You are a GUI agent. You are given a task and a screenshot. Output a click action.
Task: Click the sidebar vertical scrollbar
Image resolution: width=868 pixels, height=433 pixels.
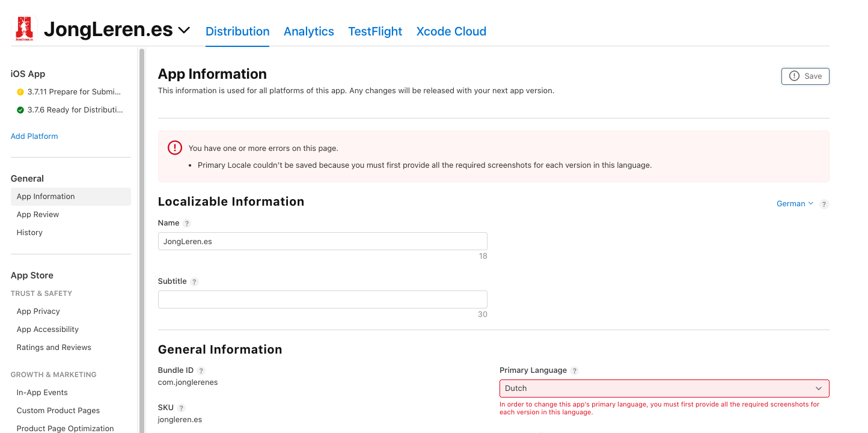pos(142,241)
